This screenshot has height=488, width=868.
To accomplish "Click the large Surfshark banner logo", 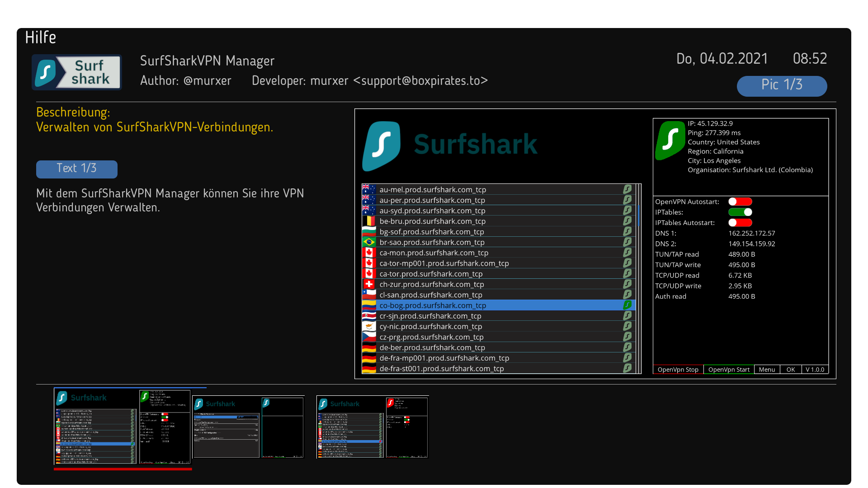I will (450, 145).
